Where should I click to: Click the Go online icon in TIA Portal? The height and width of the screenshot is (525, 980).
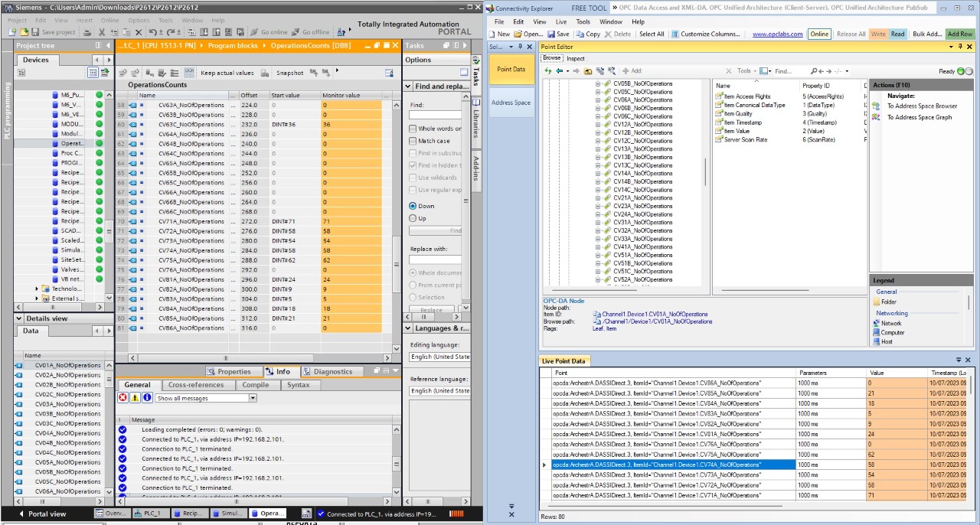tap(254, 32)
